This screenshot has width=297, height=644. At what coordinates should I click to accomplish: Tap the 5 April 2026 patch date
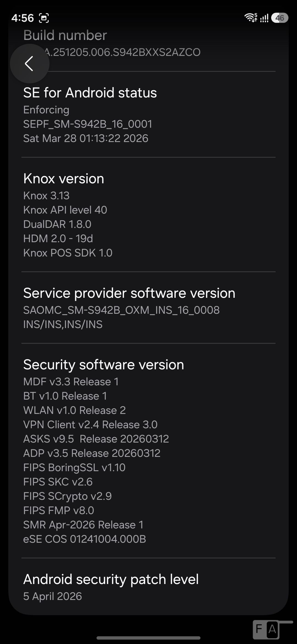click(x=53, y=596)
